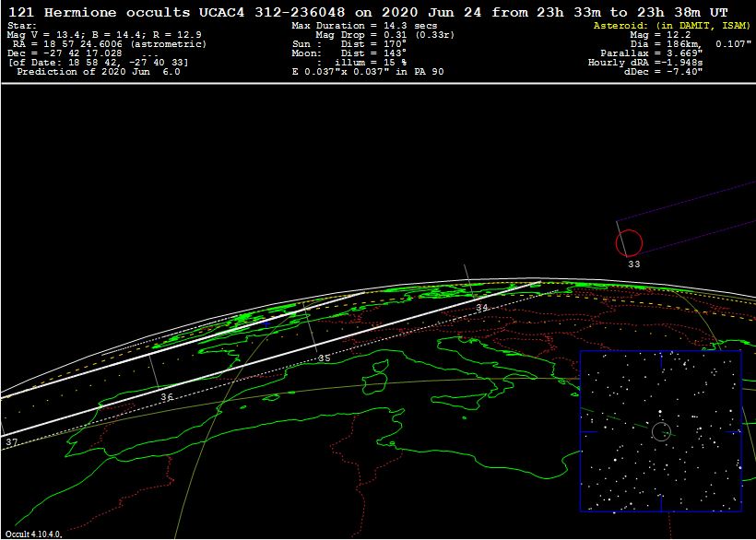
Task: Select the 36 minute time marker
Action: (166, 397)
